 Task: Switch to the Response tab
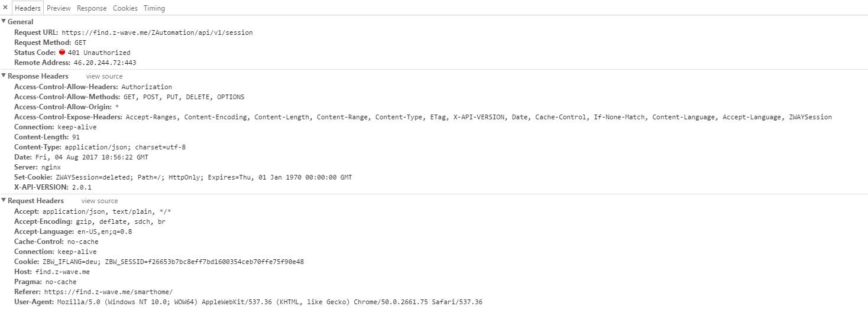[92, 8]
